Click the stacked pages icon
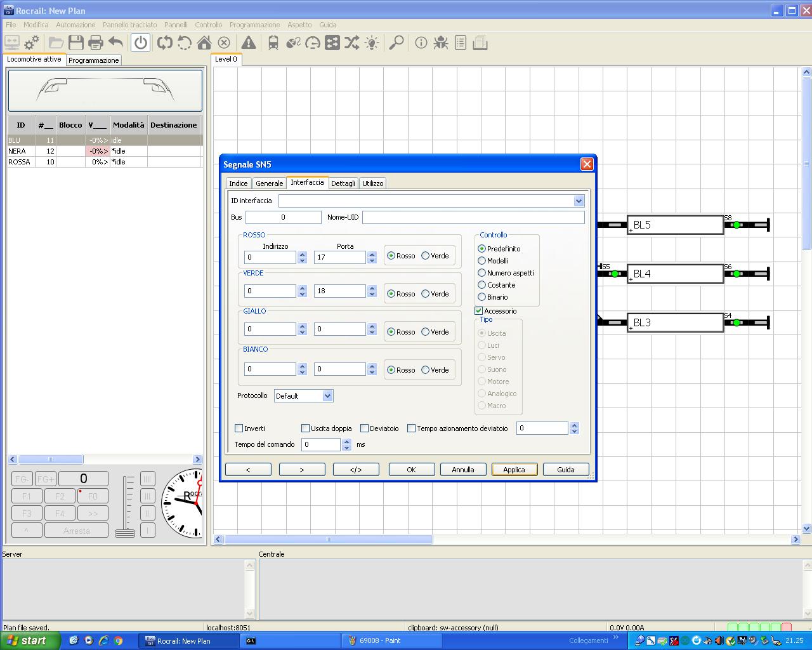 480,43
